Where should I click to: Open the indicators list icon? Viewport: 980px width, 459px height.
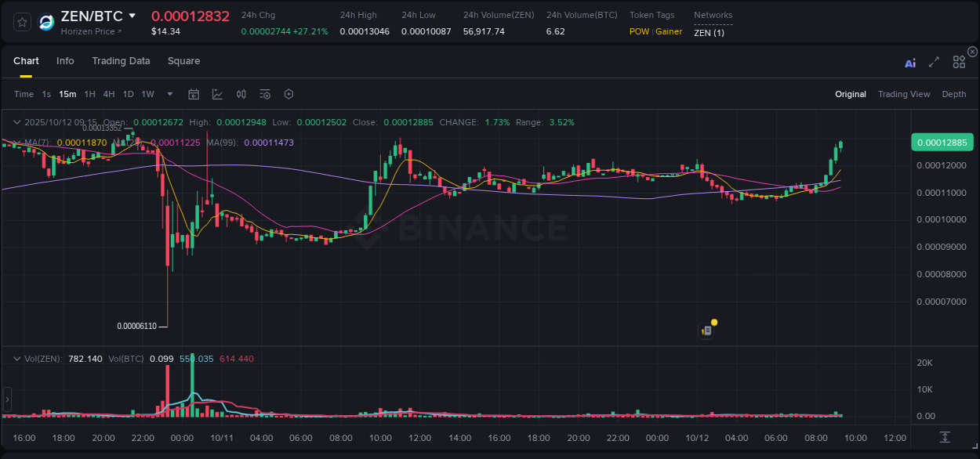point(265,94)
